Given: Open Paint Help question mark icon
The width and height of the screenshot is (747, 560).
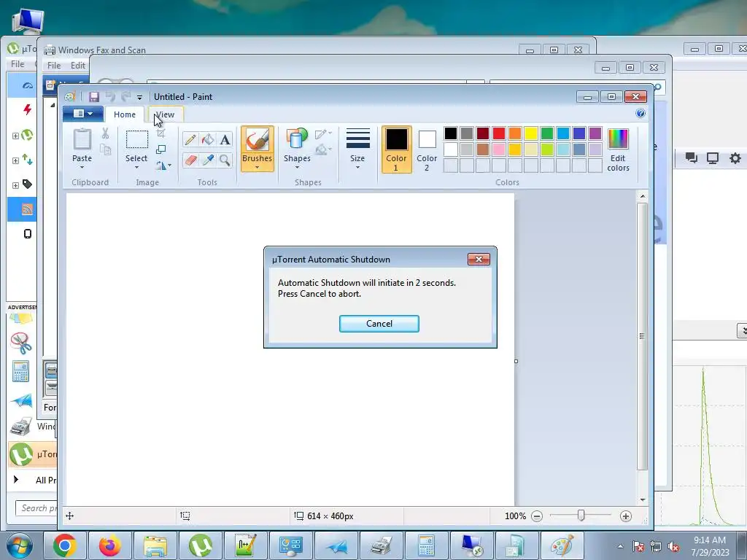Looking at the screenshot, I should (x=640, y=113).
